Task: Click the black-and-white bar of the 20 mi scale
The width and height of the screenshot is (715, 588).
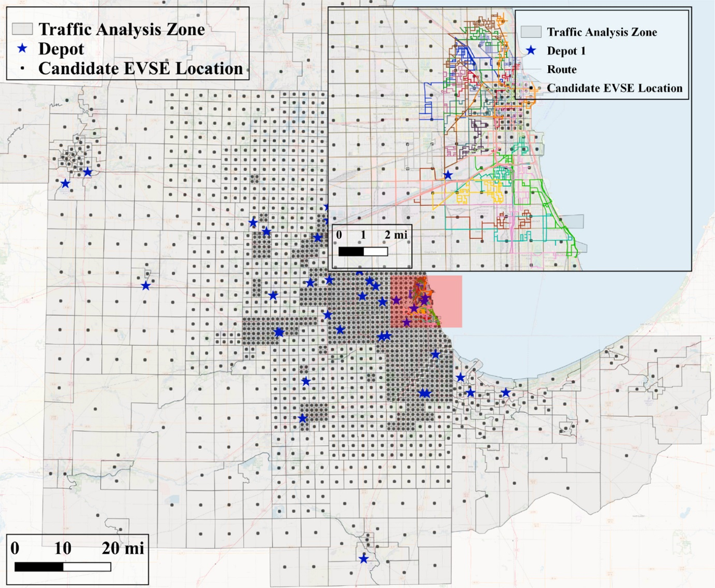Action: pos(63,567)
